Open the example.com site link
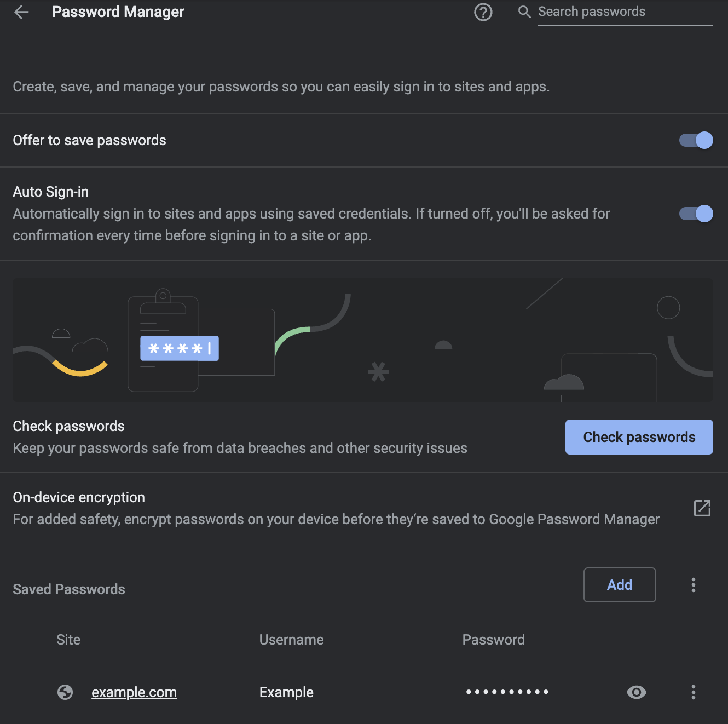The height and width of the screenshot is (724, 728). [134, 692]
